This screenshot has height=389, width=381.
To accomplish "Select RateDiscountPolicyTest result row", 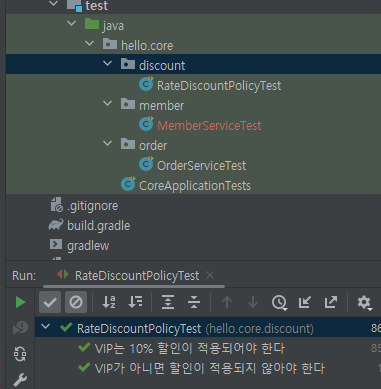I will (x=208, y=328).
